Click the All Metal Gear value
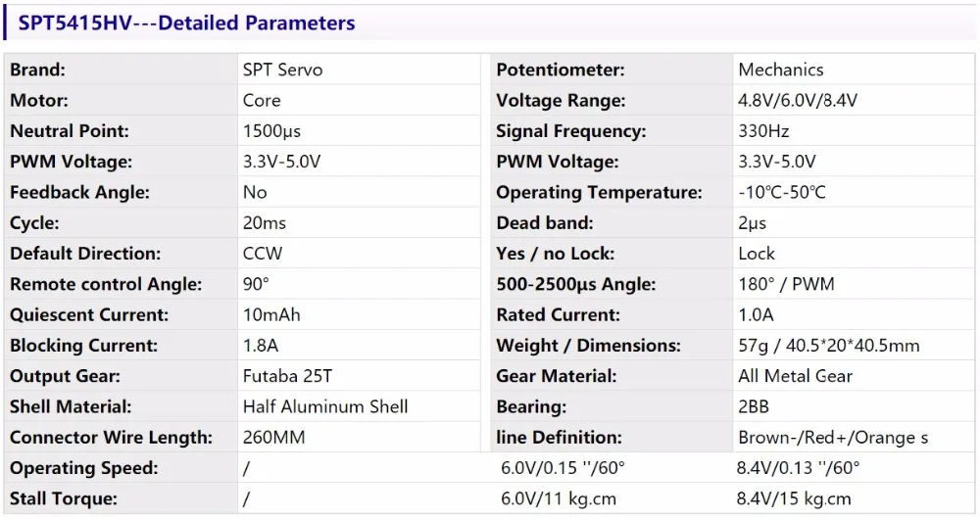 coord(795,376)
